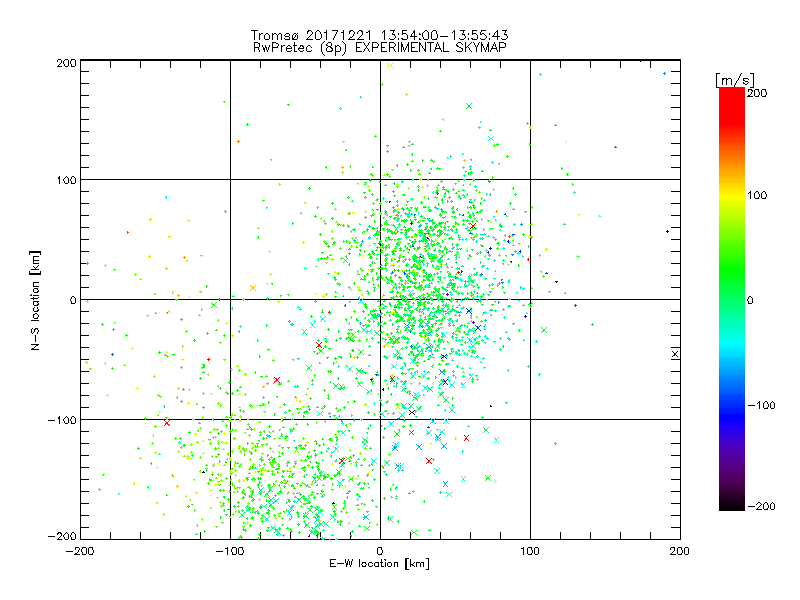Click the "N-S location [km]" axis label
The height and width of the screenshot is (600, 800).
tap(35, 300)
